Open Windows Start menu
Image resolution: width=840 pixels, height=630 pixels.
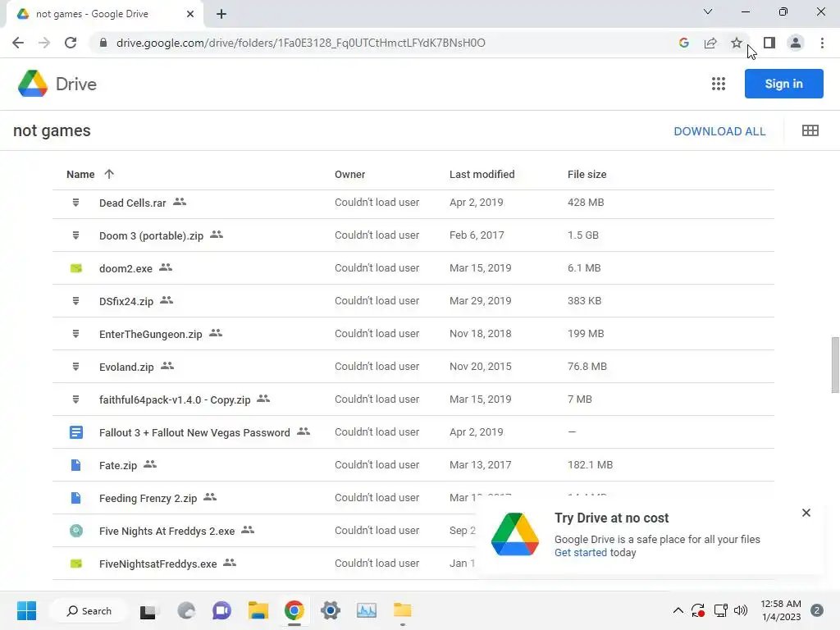click(26, 610)
